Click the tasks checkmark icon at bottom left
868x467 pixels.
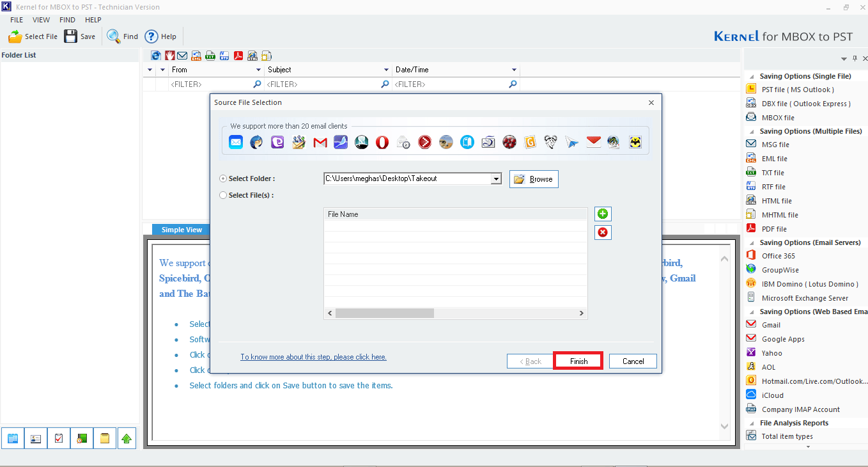[58, 438]
